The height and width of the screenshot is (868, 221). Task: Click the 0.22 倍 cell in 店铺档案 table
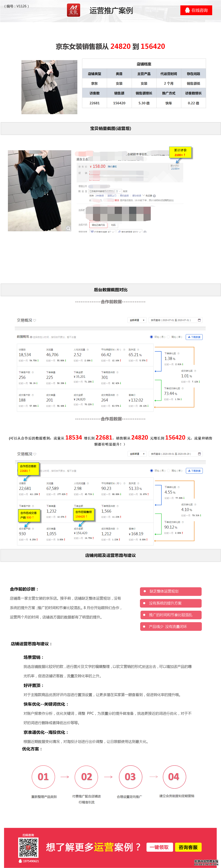tap(193, 103)
